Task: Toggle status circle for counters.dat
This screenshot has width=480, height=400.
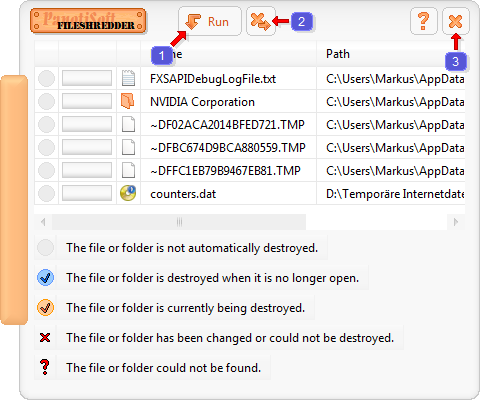Action: point(46,194)
